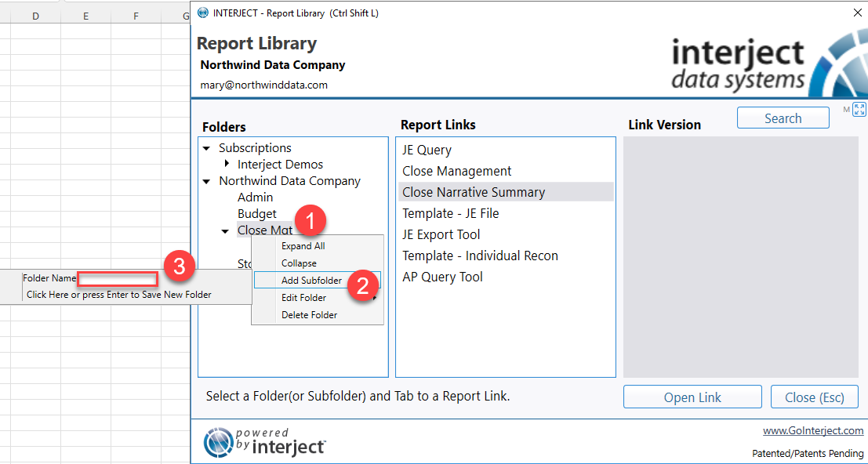Image resolution: width=868 pixels, height=464 pixels.
Task: Click the Close (Esc) button
Action: [x=815, y=397]
